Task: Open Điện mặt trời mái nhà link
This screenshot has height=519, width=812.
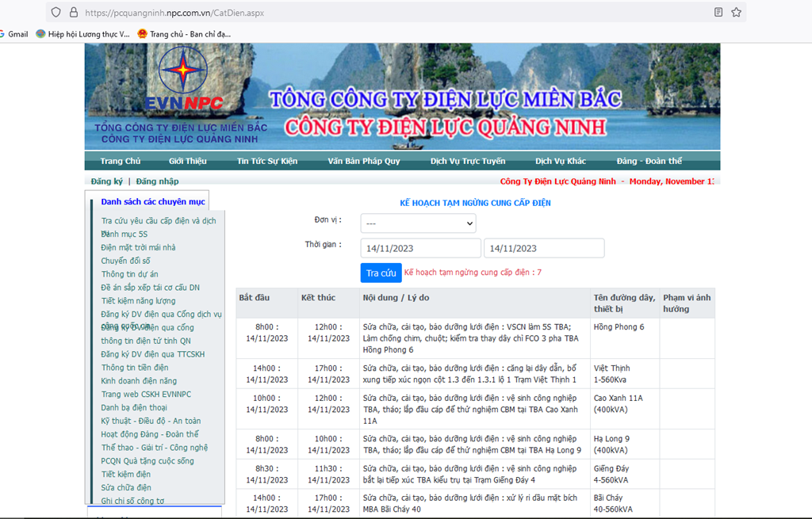Action: tap(138, 247)
